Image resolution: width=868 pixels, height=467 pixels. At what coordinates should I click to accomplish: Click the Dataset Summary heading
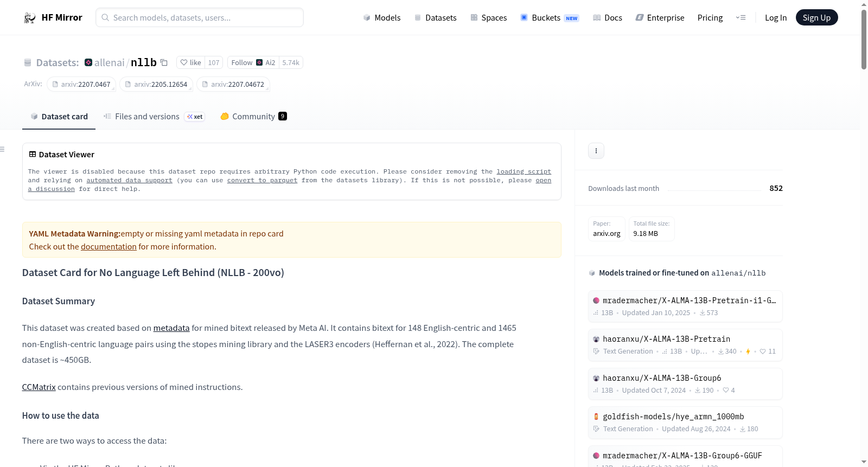pyautogui.click(x=59, y=301)
